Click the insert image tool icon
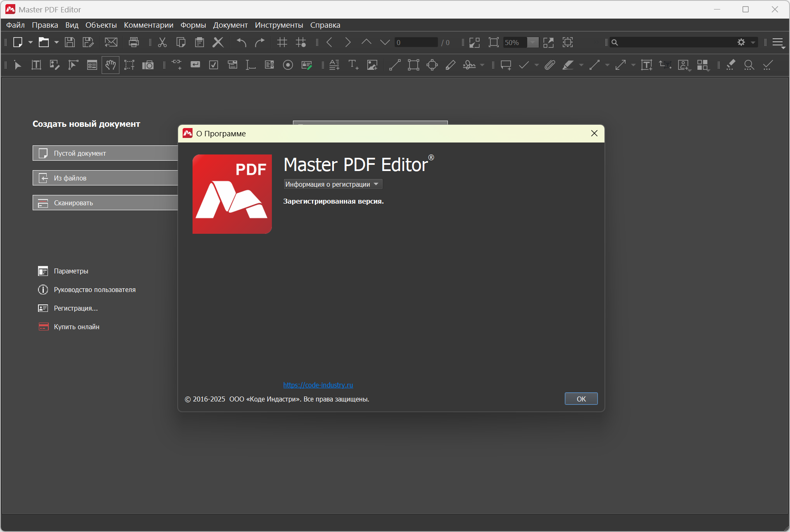Image resolution: width=790 pixels, height=532 pixels. click(372, 65)
